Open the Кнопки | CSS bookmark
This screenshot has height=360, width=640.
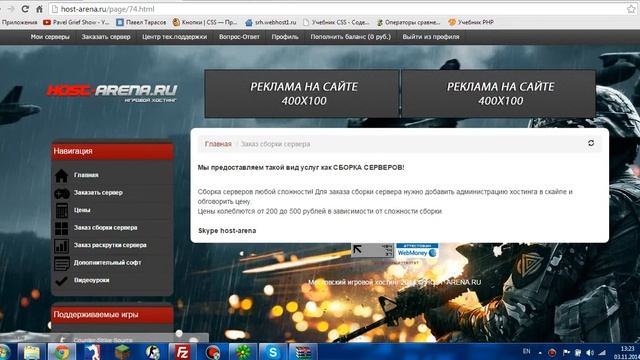tap(204, 22)
